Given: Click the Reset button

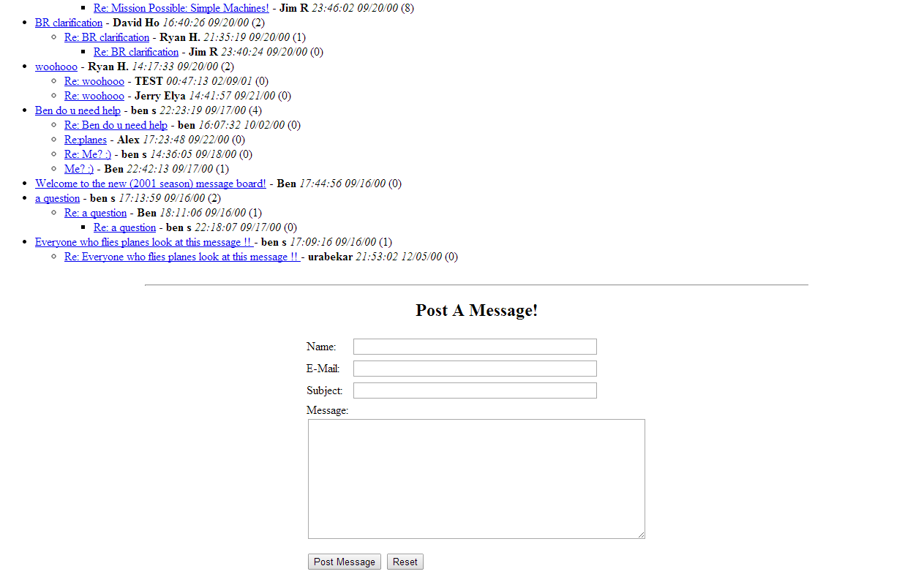Looking at the screenshot, I should click(405, 562).
